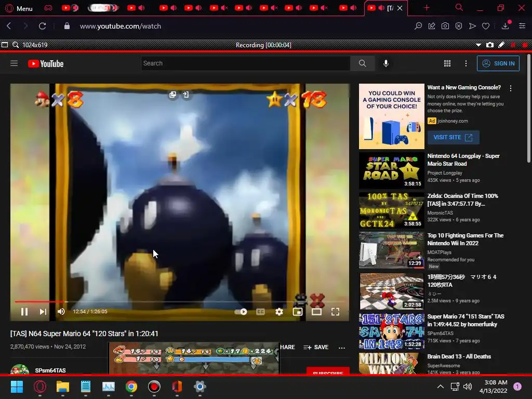Click the VISIT SITE ad button
Viewport: 532px width, 399px height.
pos(453,137)
